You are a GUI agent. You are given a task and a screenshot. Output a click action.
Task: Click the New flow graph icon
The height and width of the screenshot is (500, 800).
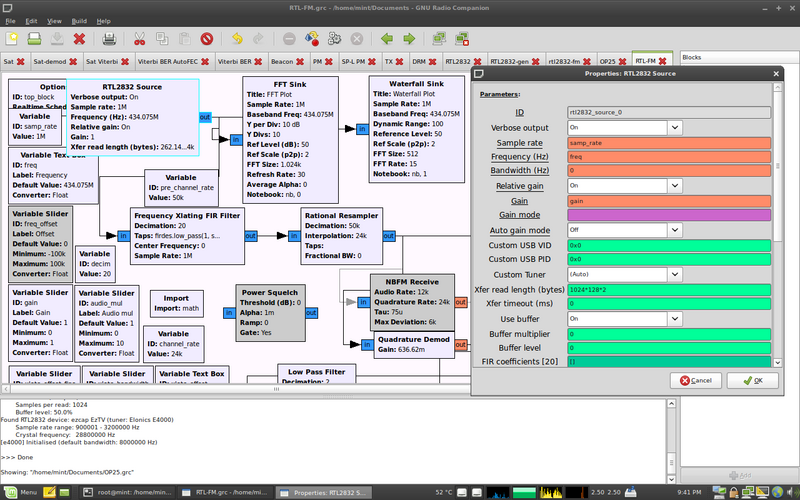tap(12, 39)
